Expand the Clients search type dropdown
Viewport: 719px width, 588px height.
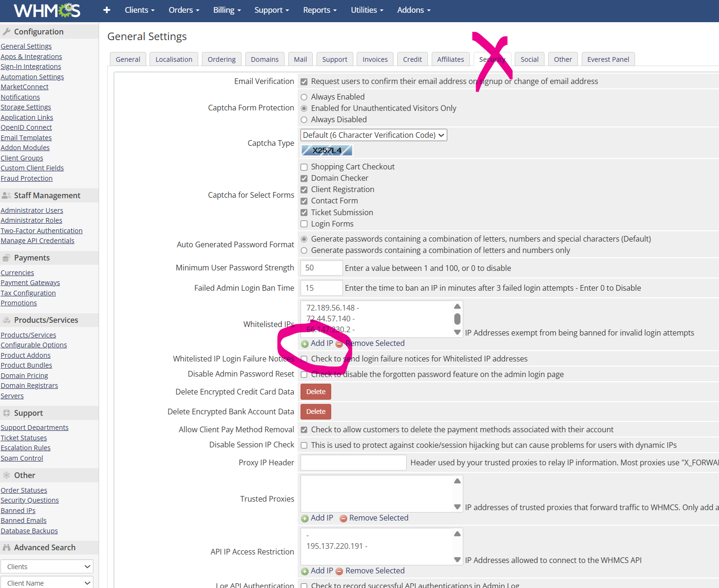pos(47,567)
